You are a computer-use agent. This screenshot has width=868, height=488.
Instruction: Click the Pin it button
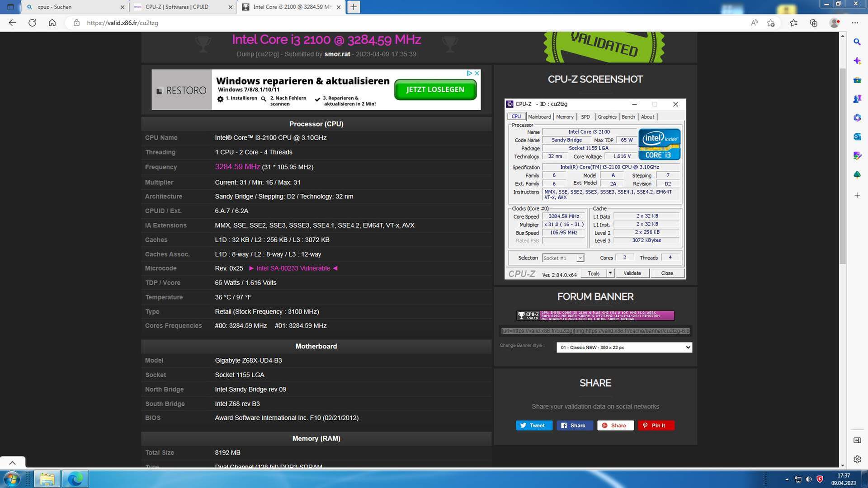click(656, 425)
